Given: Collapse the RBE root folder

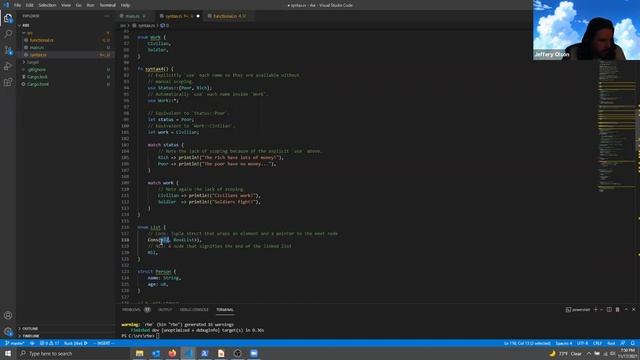Looking at the screenshot, I should tap(25, 25).
